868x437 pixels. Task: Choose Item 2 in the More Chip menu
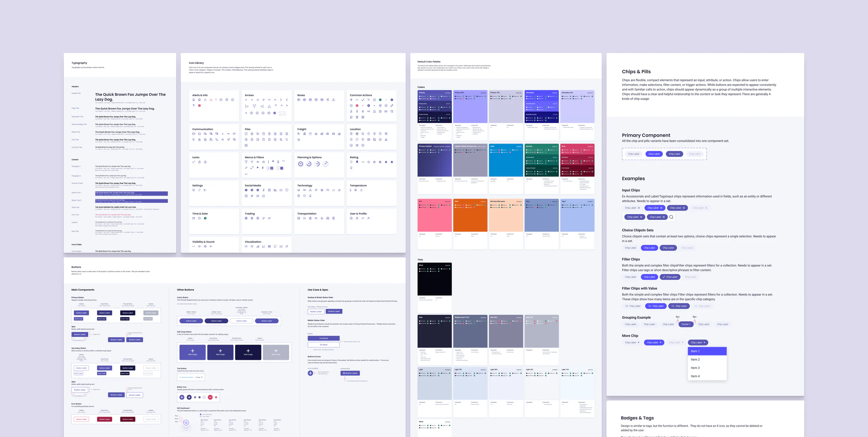(x=707, y=359)
